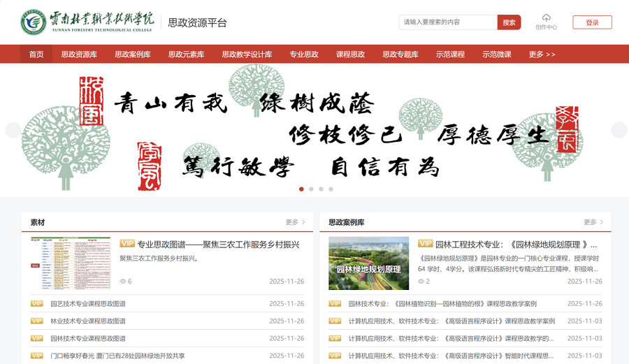Click the VIP badge next to 林业技术专业课程思政图谱

pos(37,321)
